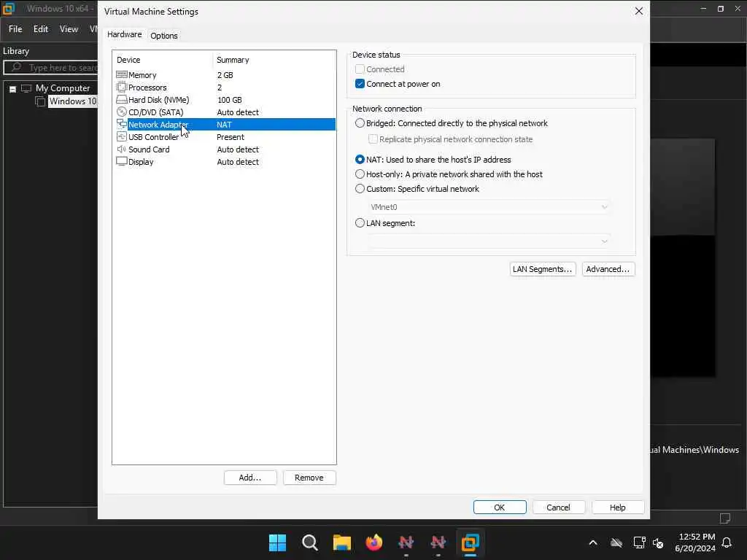The image size is (747, 560).
Task: Click the second red N taskbar app
Action: [438, 542]
